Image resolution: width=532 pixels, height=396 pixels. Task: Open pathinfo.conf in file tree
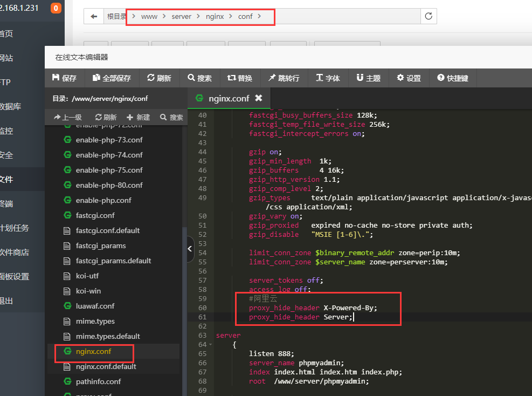point(99,382)
